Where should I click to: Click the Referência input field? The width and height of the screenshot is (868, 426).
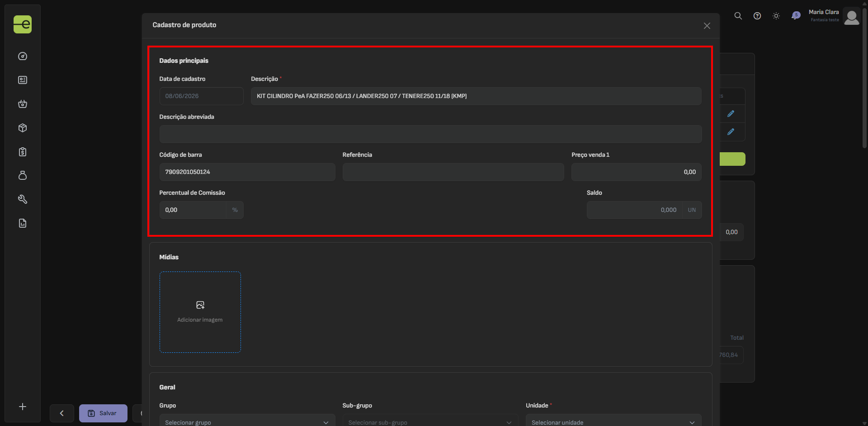point(453,172)
